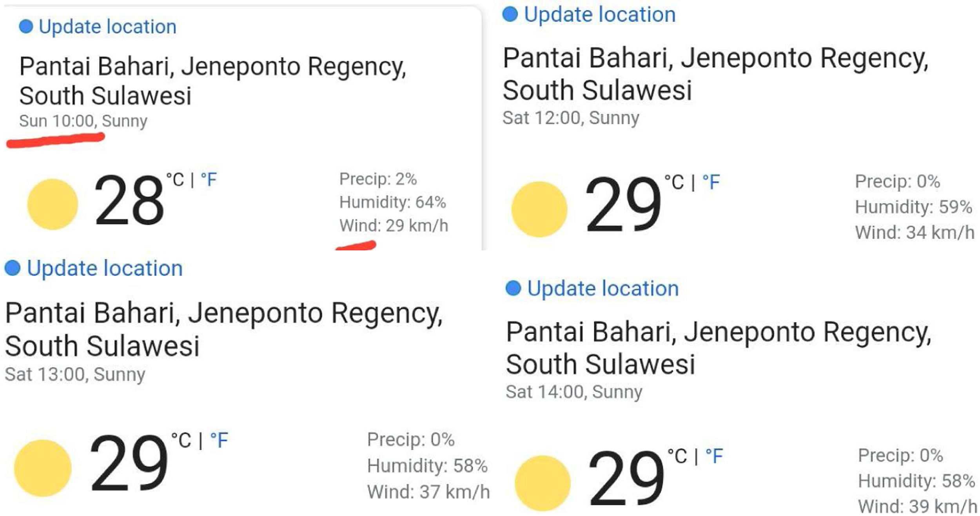Click Update location above the Sat 12:00 forecast
Viewport: 980px width, 516px height.
tap(600, 15)
